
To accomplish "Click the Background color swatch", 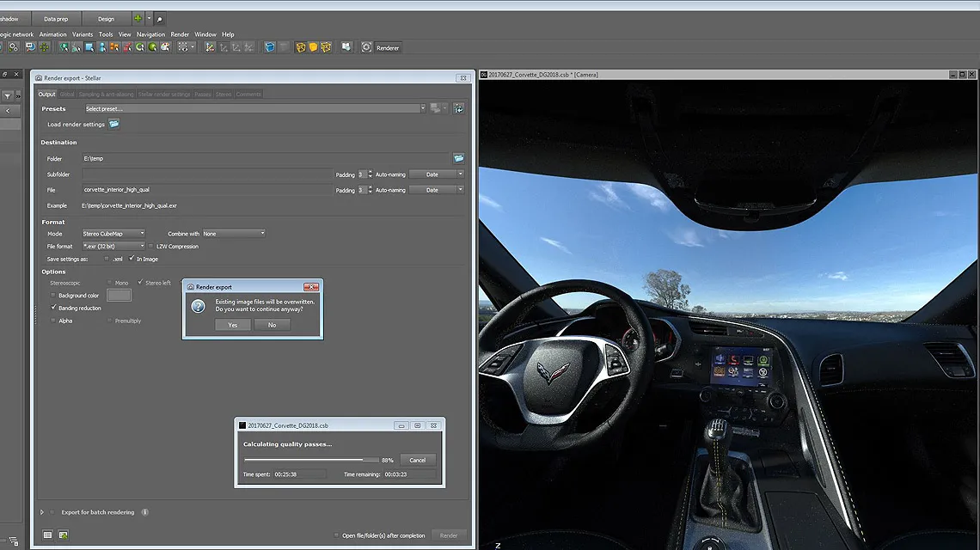I will (x=119, y=296).
